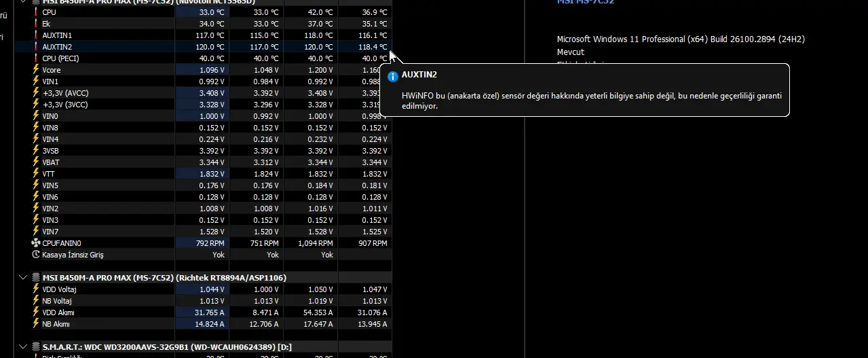Click the VIN4 lightning icon
This screenshot has width=868, height=358.
(36, 139)
